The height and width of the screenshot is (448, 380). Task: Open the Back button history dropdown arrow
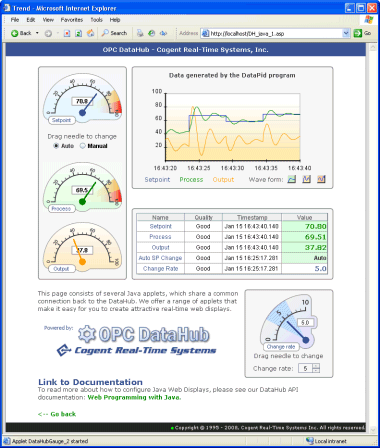pos(37,33)
